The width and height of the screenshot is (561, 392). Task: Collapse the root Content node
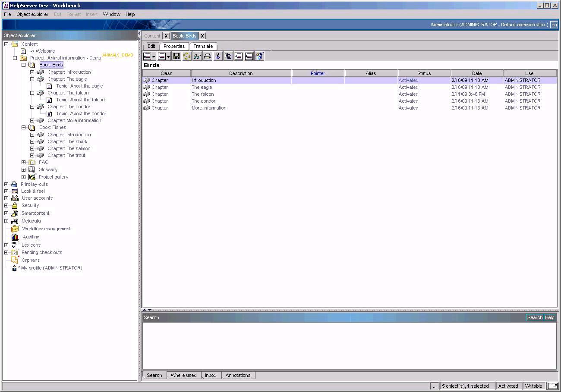6,44
